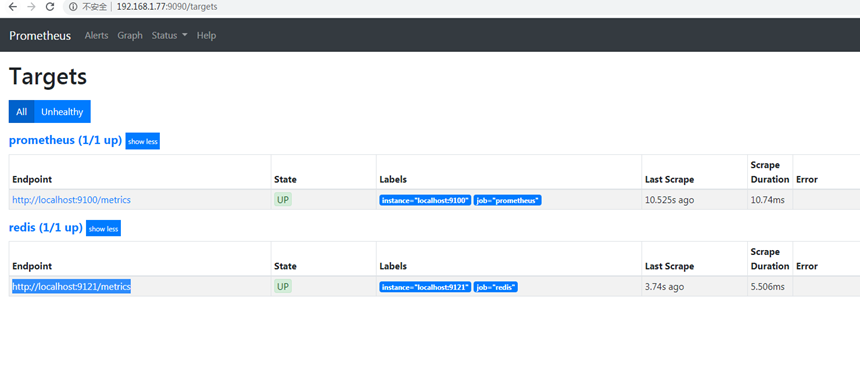Viewport: 860px width, 370px height.
Task: Open the redis (1/1 up) heading link
Action: point(46,227)
